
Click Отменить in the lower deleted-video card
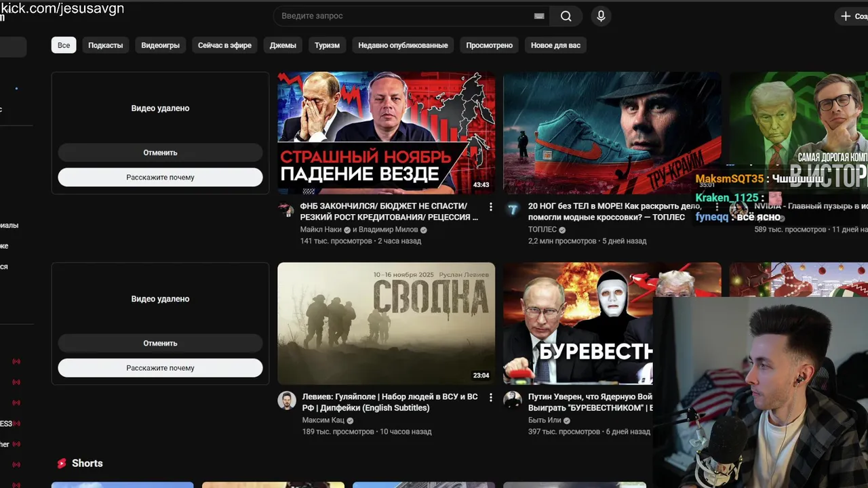[160, 343]
